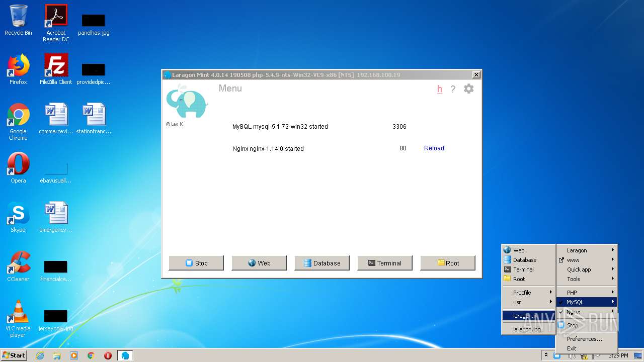
Task: Click Laragon taskbar button
Action: (125, 355)
